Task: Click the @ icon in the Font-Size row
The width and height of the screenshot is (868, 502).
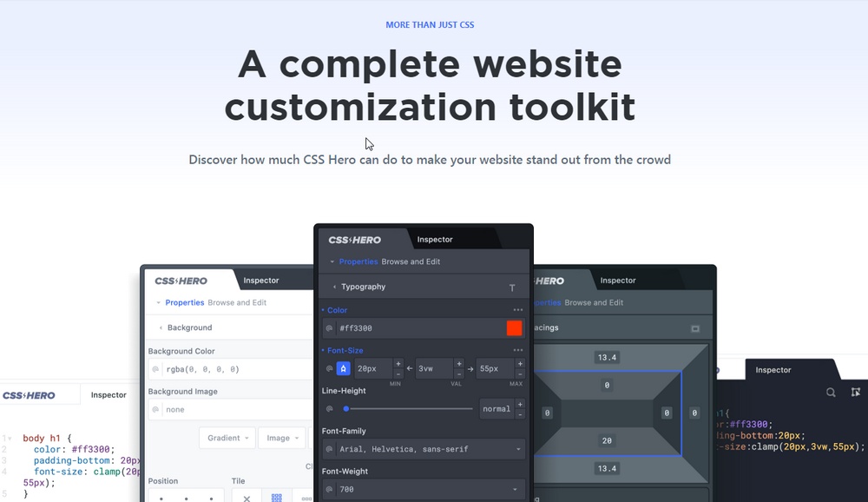Action: click(x=329, y=368)
